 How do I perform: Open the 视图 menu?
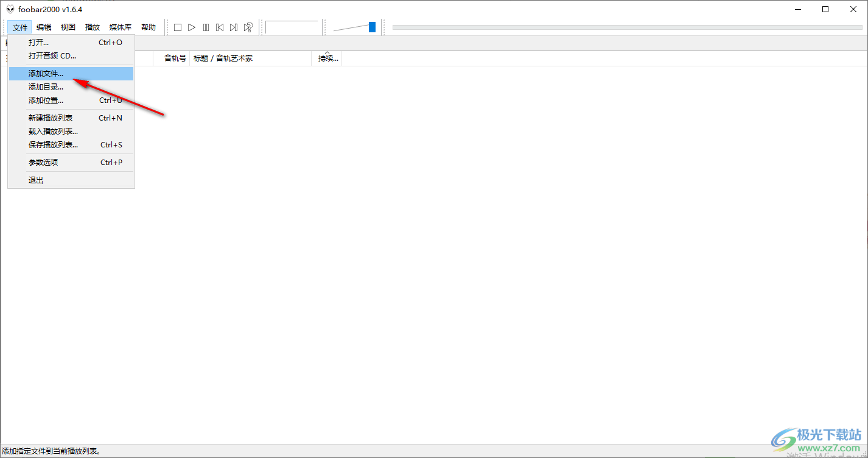[x=68, y=27]
